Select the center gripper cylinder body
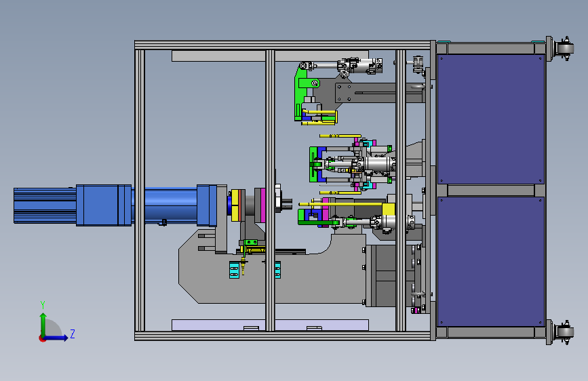The image size is (588, 381). 378,164
